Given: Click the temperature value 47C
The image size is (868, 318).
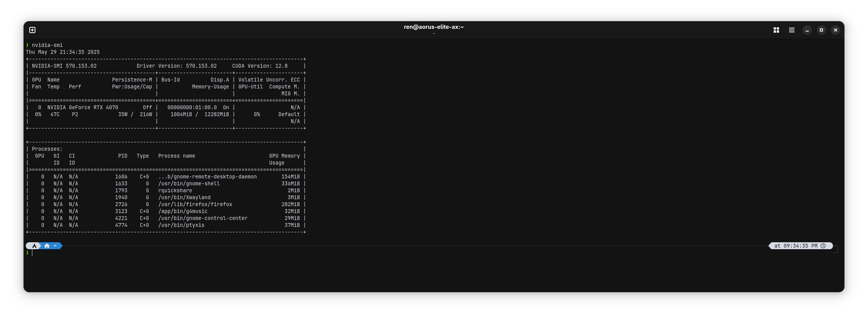Looking at the screenshot, I should (55, 114).
